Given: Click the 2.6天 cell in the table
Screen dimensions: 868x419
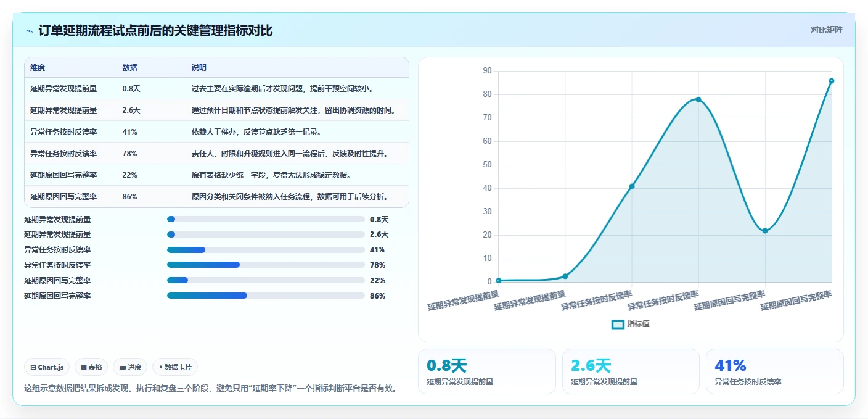Looking at the screenshot, I should point(131,110).
